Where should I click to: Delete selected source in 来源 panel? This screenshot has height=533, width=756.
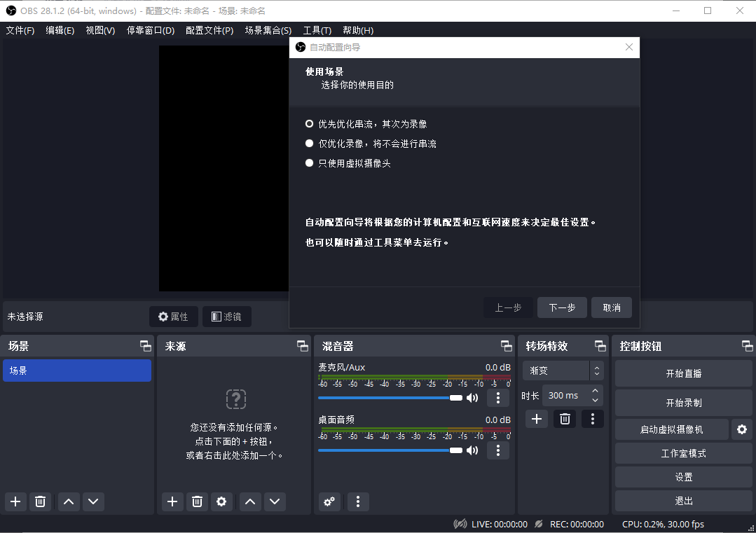tap(197, 501)
